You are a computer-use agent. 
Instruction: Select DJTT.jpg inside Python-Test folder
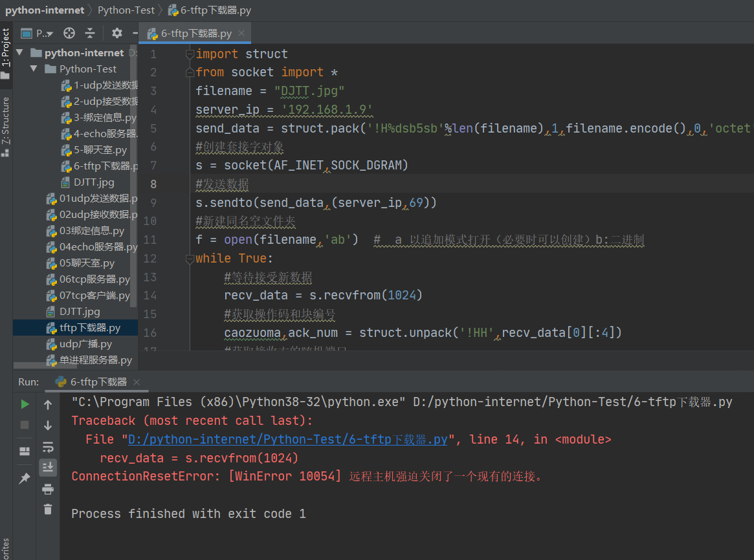click(88, 182)
